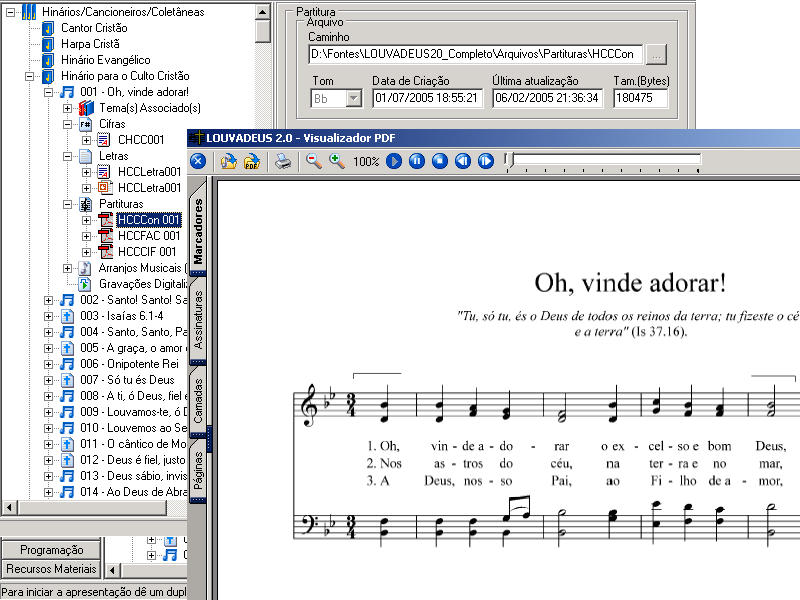Click the Letras page icon

click(85, 156)
